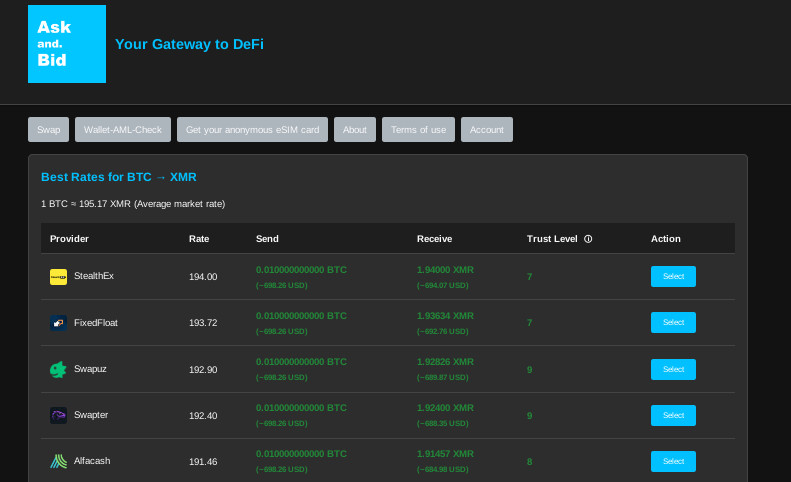Viewport: 791px width, 482px height.
Task: Click the FixedFloat provider icon
Action: point(58,323)
